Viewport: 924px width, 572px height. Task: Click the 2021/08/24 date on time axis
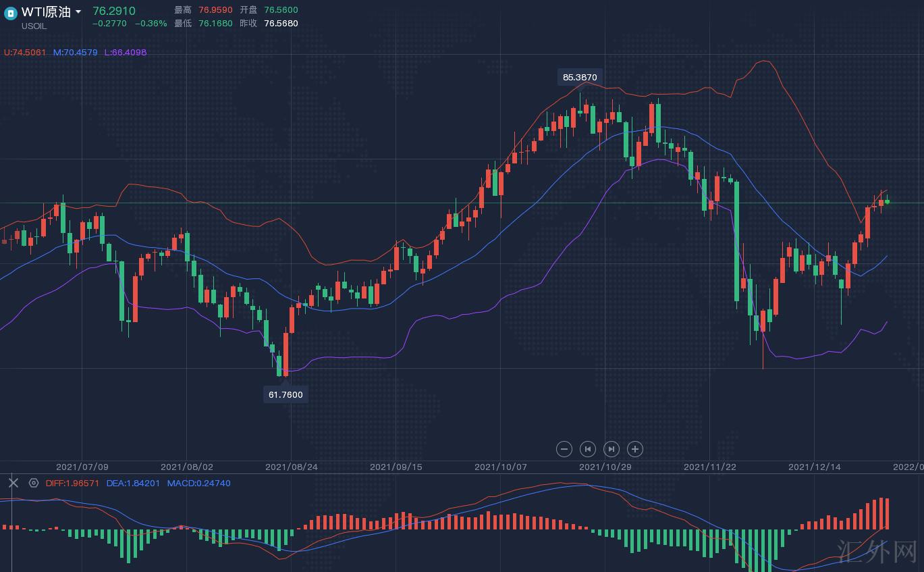pyautogui.click(x=291, y=467)
